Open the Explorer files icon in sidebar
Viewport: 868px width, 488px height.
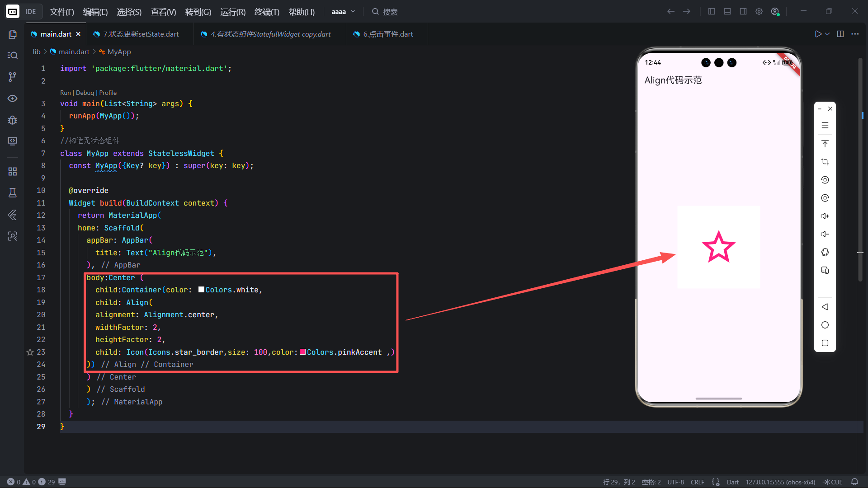pos(13,34)
